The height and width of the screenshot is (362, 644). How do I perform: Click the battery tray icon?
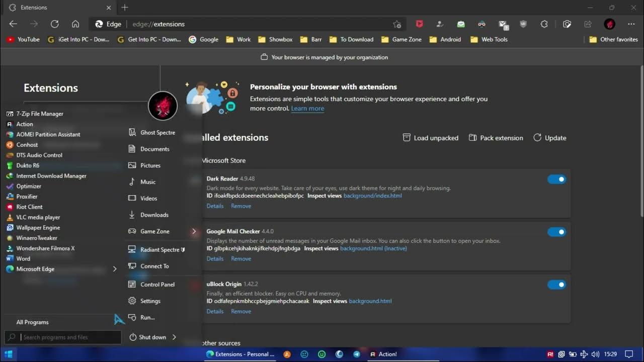click(x=573, y=354)
